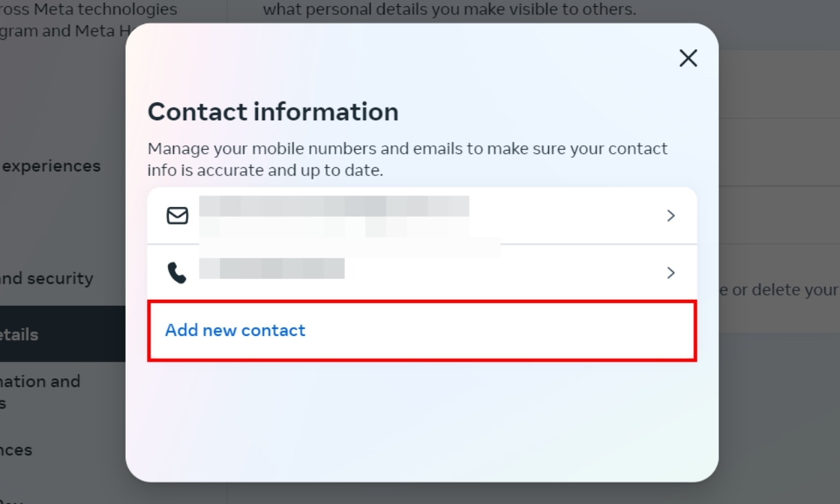Screen dimensions: 840x504
Task: Select Add new contact inside the red box
Action: pyautogui.click(x=235, y=330)
